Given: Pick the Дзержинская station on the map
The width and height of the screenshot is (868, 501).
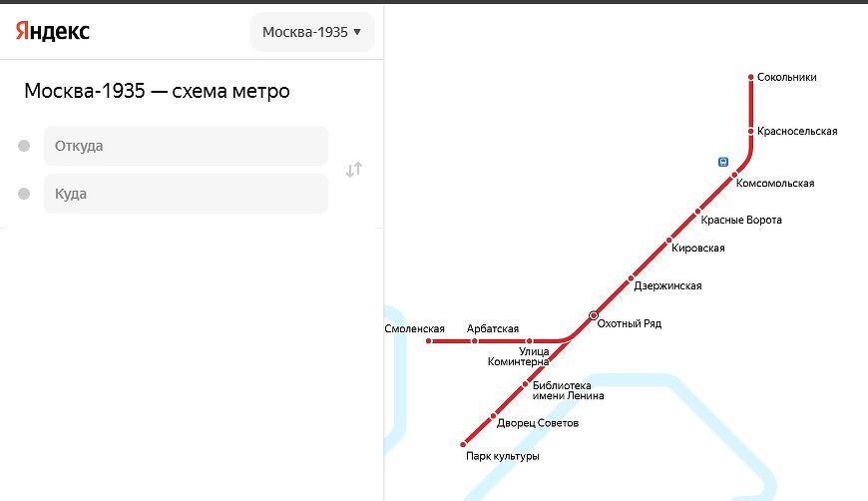Looking at the screenshot, I should pos(667,285).
